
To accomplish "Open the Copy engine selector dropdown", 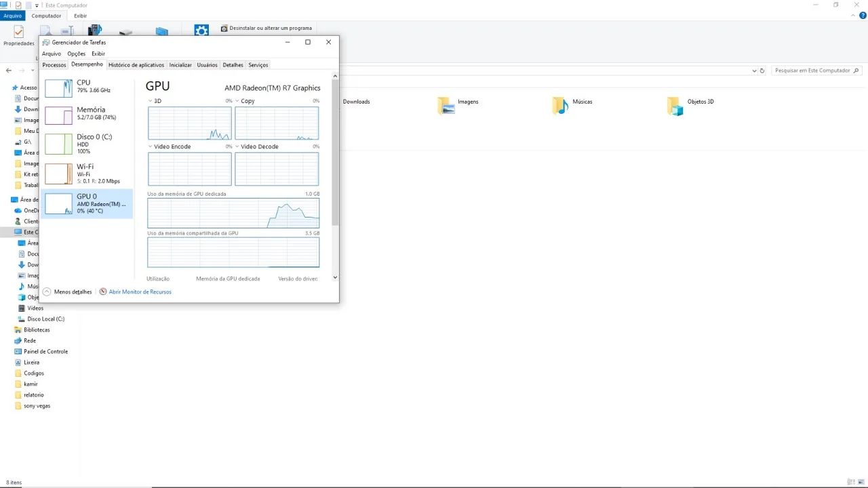I will click(x=237, y=101).
